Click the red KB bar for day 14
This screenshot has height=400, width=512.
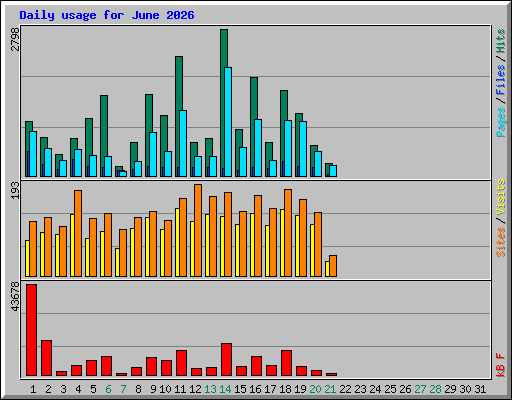[227, 360]
